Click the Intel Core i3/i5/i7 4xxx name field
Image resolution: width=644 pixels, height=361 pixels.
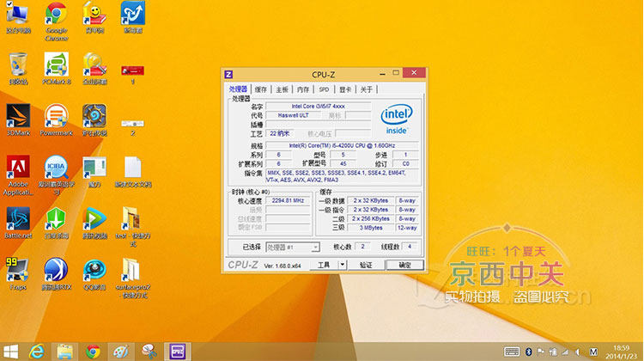pyautogui.click(x=319, y=106)
